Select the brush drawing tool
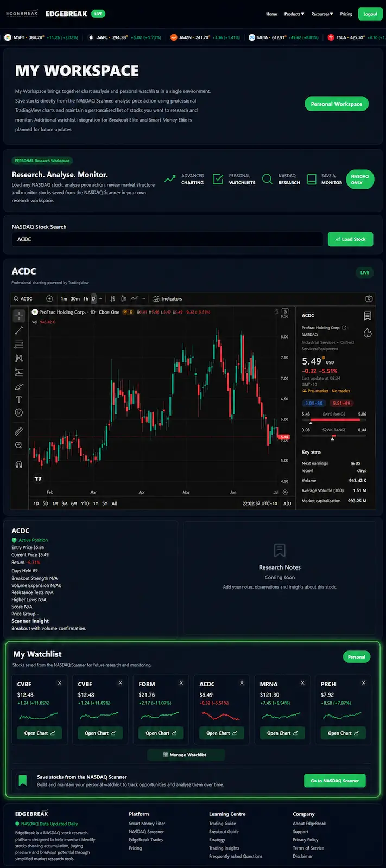Image resolution: width=386 pixels, height=868 pixels. [19, 386]
